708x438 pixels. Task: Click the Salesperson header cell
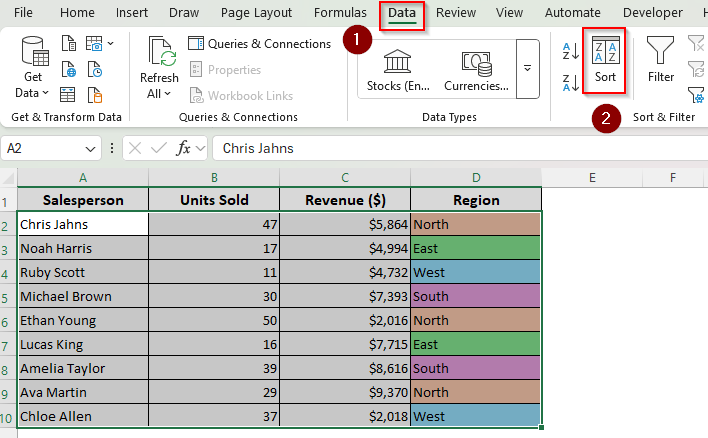click(x=83, y=200)
